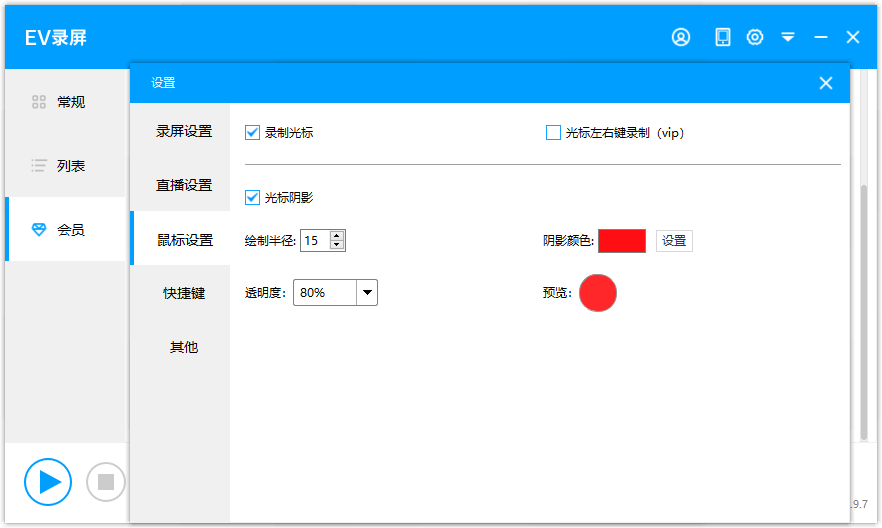This screenshot has height=528, width=882.
Task: Toggle the 录制光标 checkbox
Action: (253, 133)
